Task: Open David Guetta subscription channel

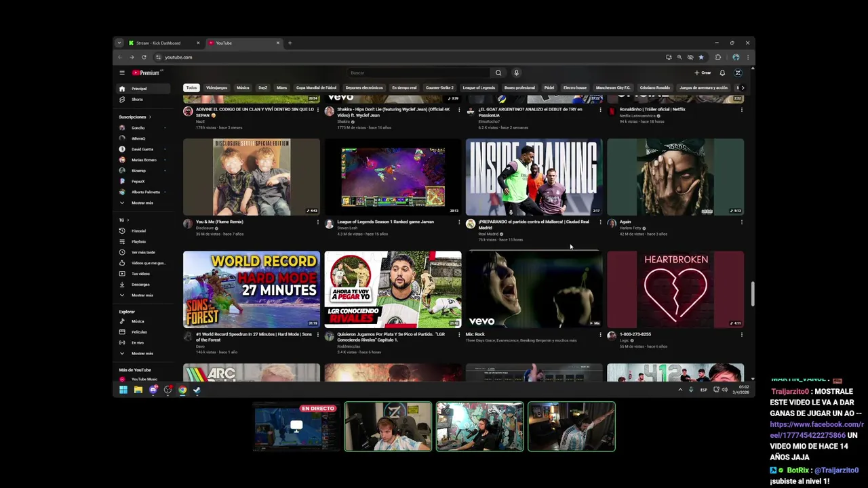Action: tap(142, 149)
